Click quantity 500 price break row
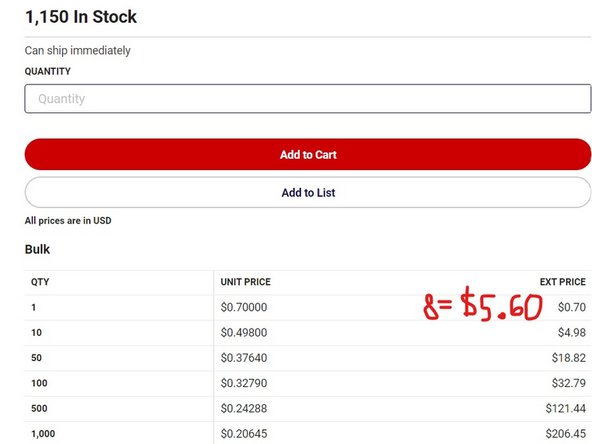Screen dimensions: 592x444 click(x=308, y=409)
